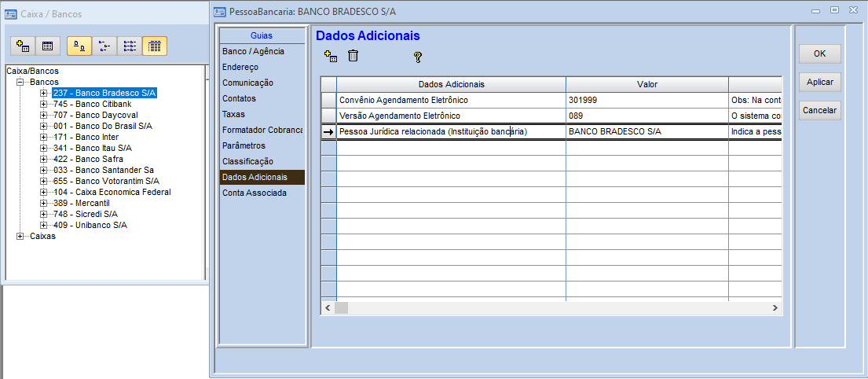Viewport: 868px width, 379px height.
Task: Select 237 - Banco Bradesco S/A tree item
Action: coord(104,93)
